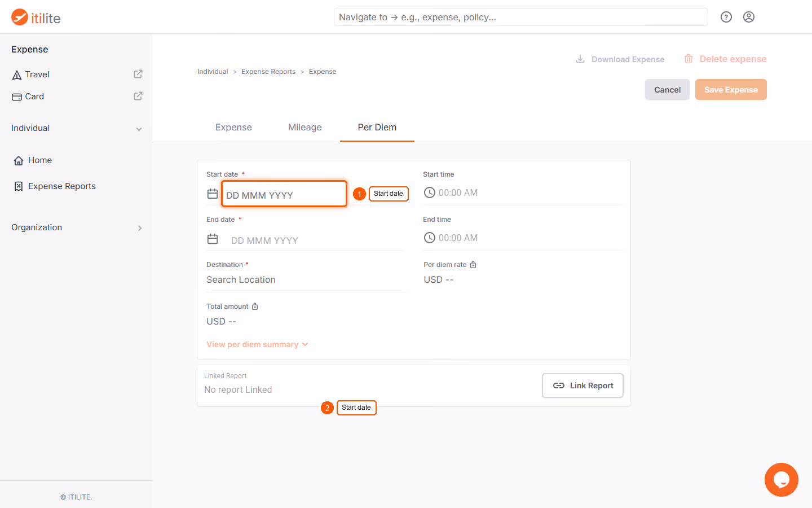Open Home in the sidebar

[40, 160]
